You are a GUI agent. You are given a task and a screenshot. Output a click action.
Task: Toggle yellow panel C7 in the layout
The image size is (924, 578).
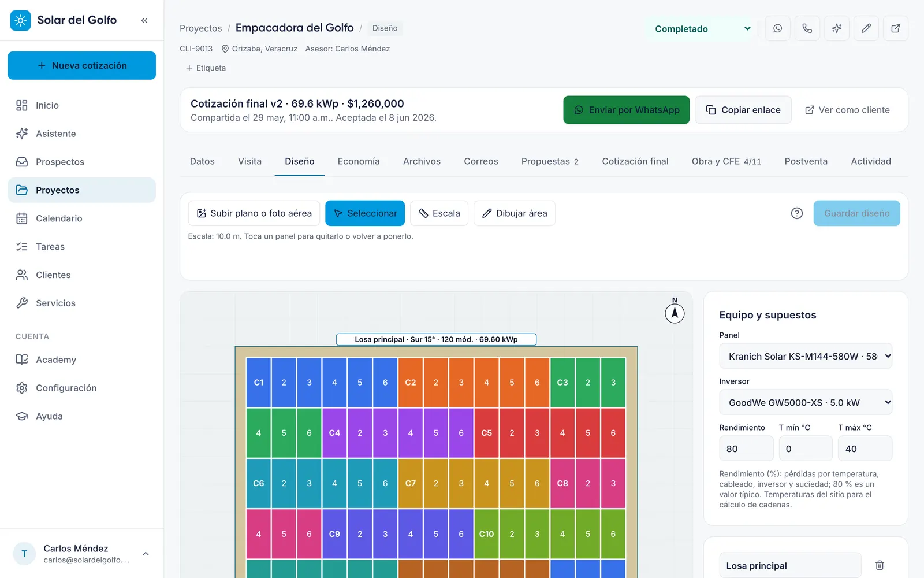pos(411,483)
